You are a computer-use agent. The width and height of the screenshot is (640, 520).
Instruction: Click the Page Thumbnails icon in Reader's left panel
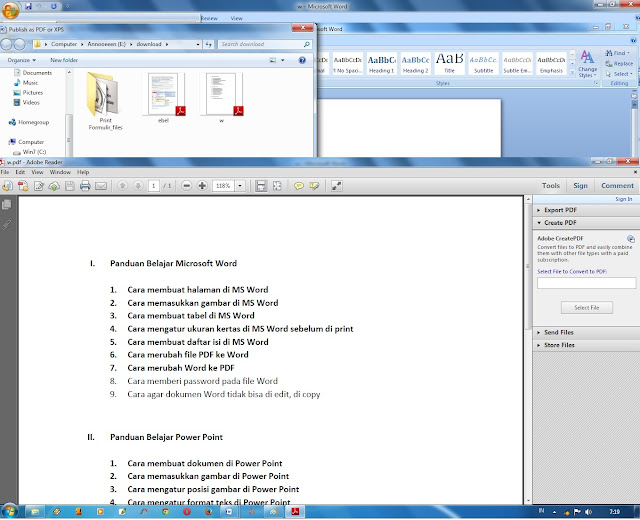[x=7, y=204]
